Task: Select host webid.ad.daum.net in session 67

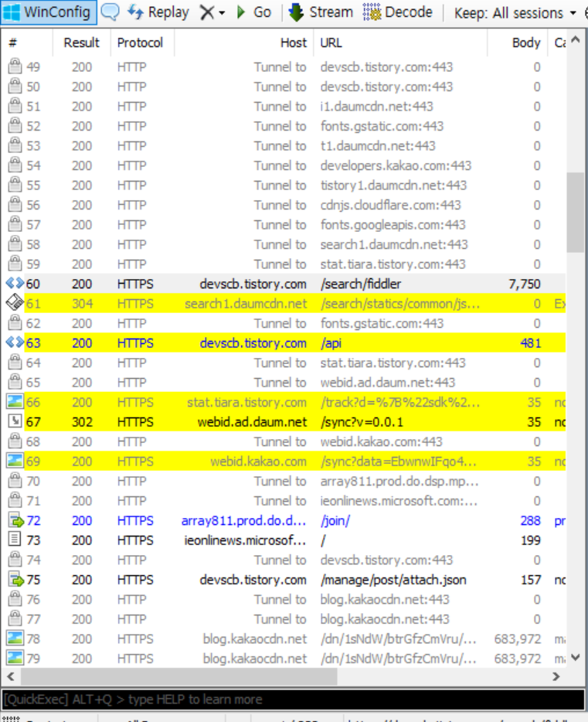Action: [252, 422]
